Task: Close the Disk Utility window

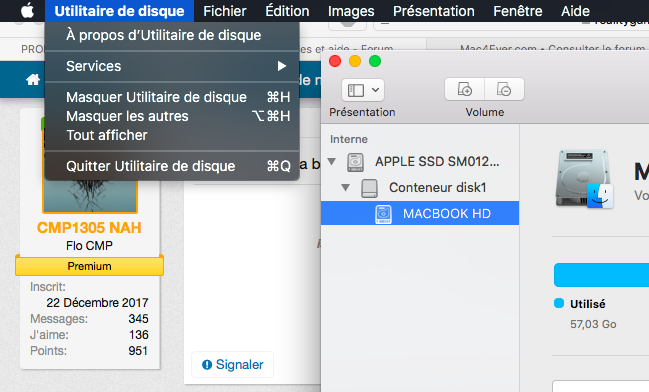Action: click(x=335, y=61)
